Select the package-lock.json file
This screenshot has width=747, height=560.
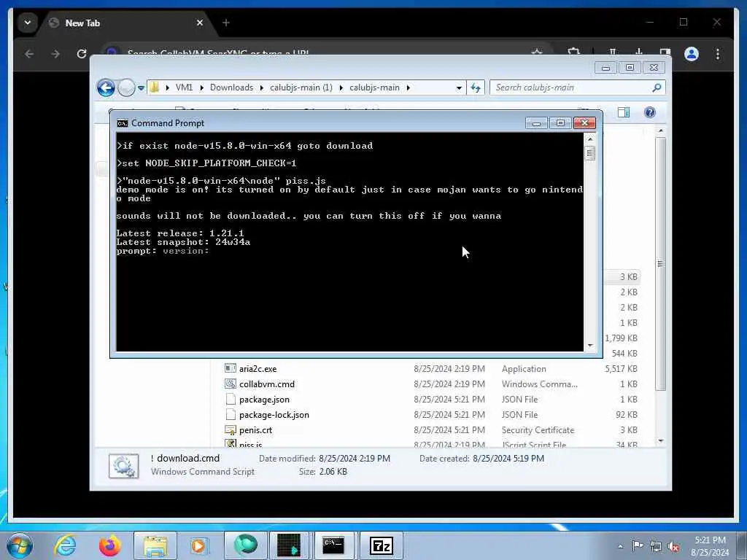[274, 414]
